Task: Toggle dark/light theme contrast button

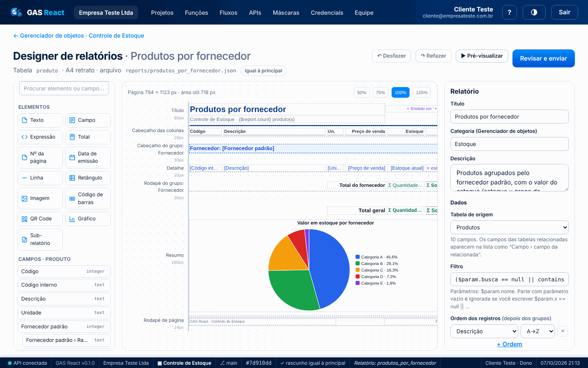Action: (534, 12)
